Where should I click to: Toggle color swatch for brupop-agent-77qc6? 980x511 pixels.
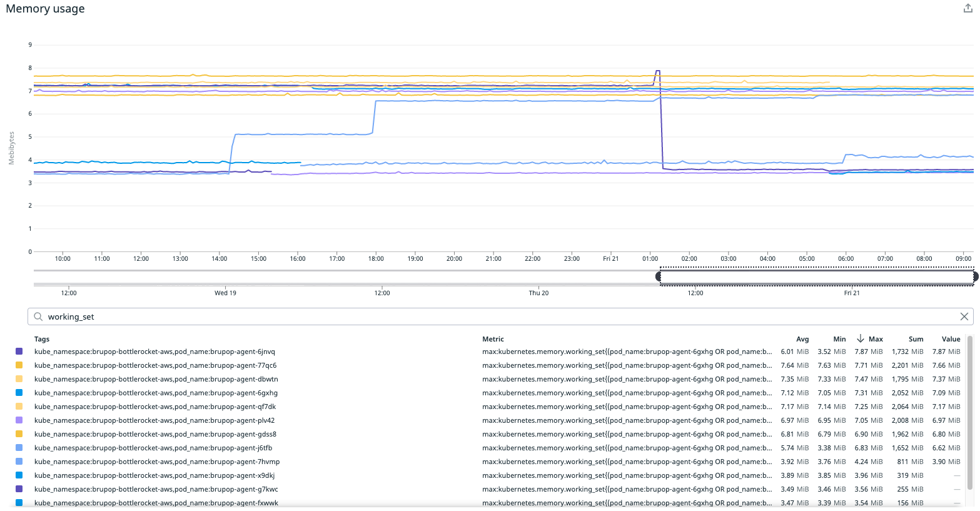pos(19,365)
